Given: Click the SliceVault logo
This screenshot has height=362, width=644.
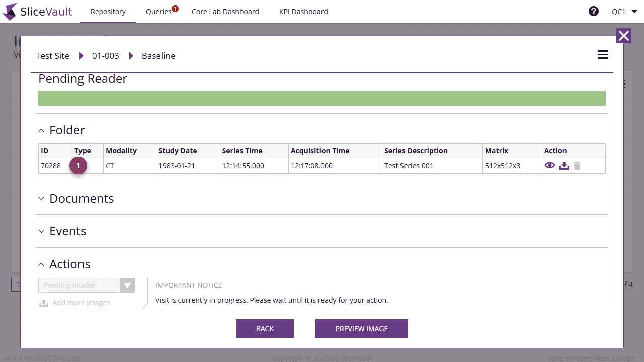Looking at the screenshot, I should tap(37, 11).
